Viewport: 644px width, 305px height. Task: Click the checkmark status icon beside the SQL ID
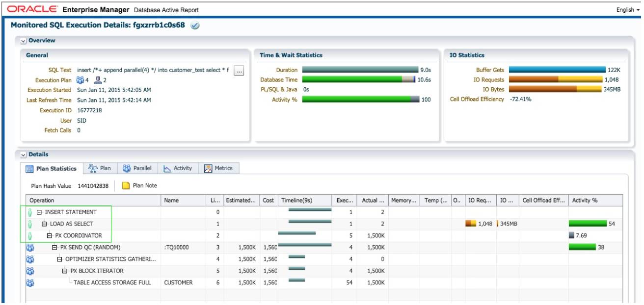tap(195, 25)
